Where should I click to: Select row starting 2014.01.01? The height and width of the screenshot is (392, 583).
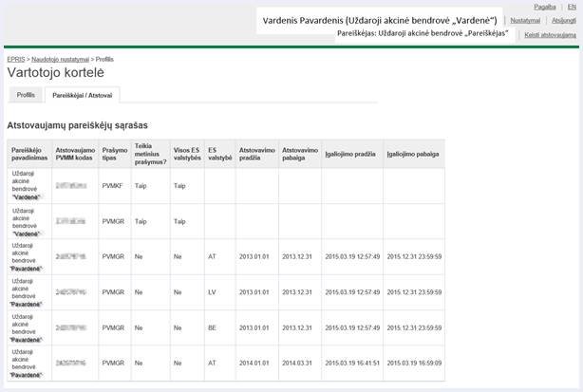226,363
